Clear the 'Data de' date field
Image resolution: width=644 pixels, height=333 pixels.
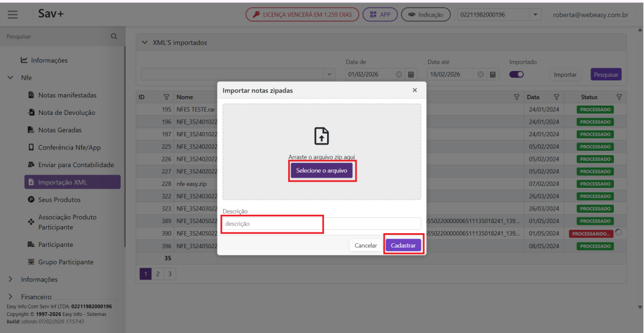pos(399,75)
